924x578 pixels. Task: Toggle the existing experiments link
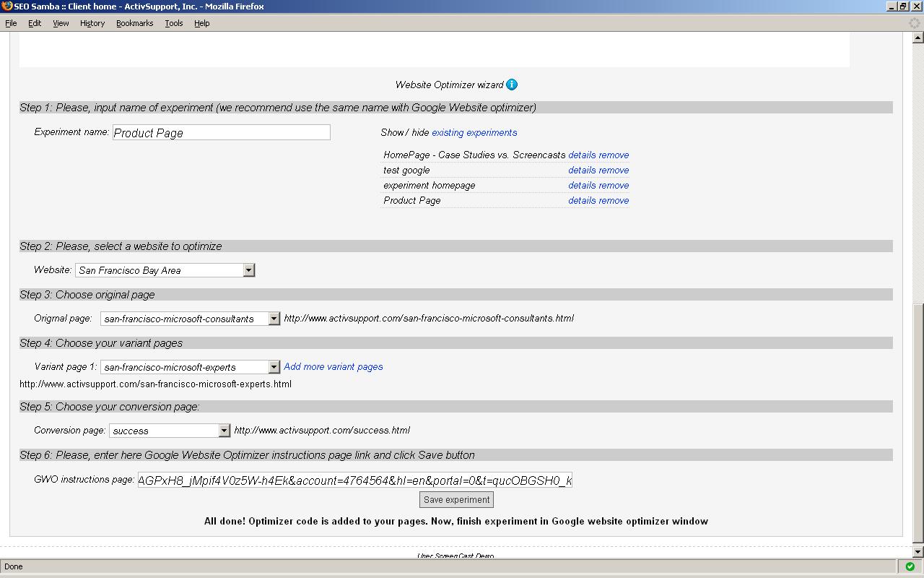(x=474, y=133)
